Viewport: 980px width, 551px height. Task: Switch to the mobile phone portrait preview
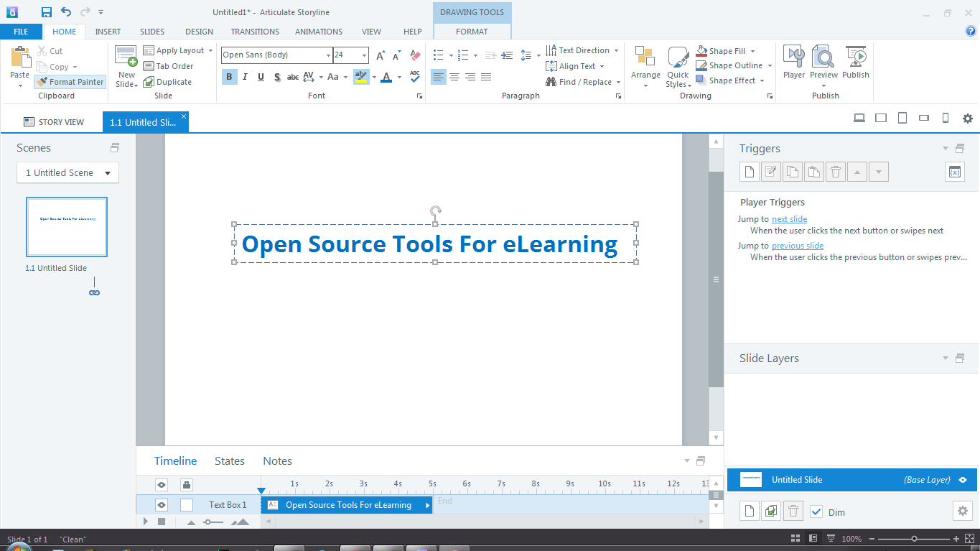click(946, 119)
